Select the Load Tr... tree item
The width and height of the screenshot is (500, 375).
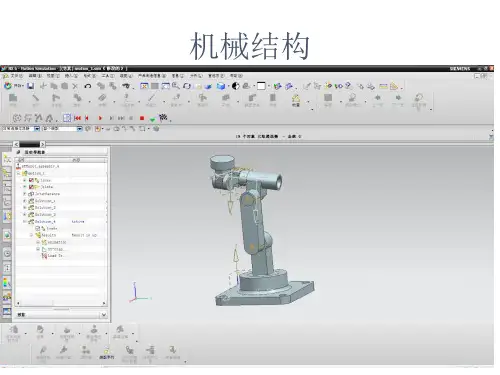[x=55, y=256]
